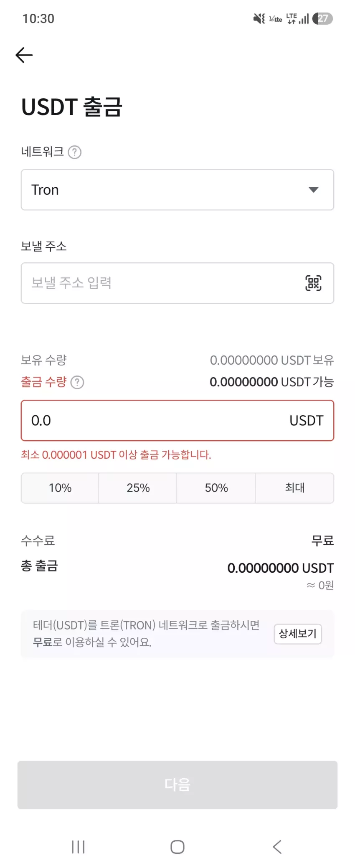The image size is (355, 868).
Task: Open withdrawal amount help question mark
Action: 77,382
